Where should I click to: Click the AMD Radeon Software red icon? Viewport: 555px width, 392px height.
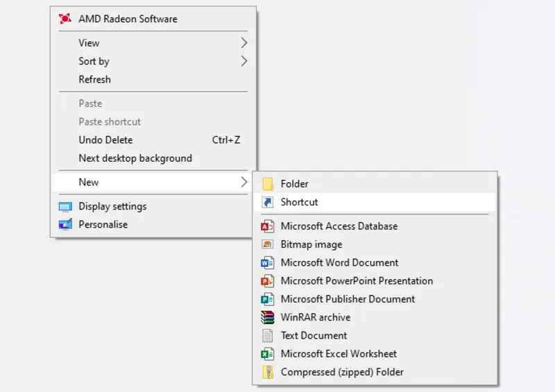pyautogui.click(x=65, y=19)
